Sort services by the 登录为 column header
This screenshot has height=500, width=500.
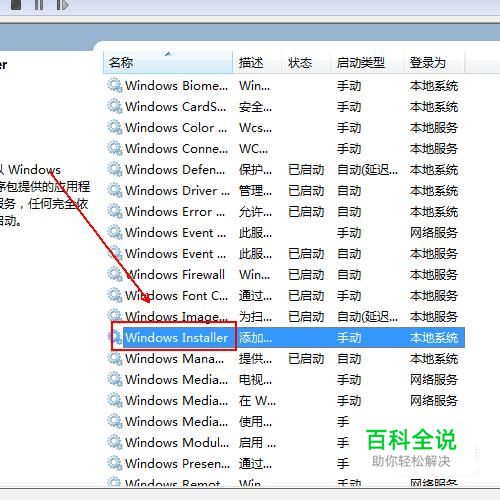click(434, 62)
